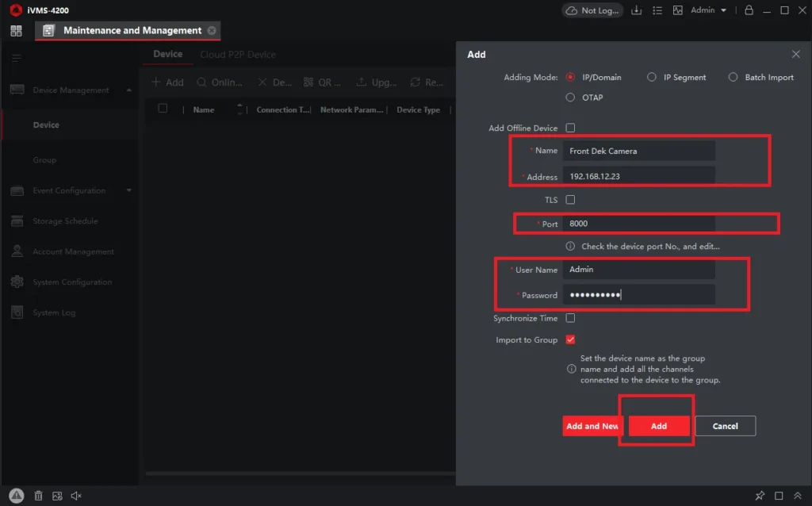Image resolution: width=812 pixels, height=506 pixels.
Task: Select IP/Domain adding mode
Action: 570,77
